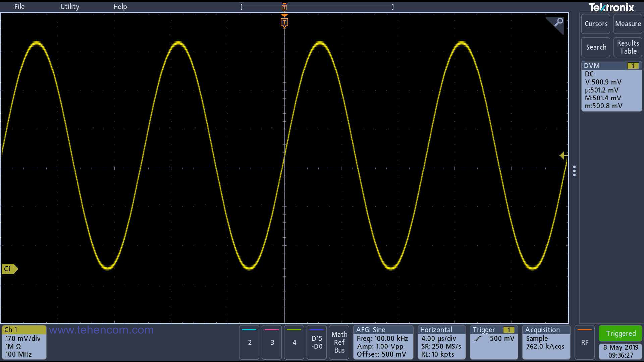The height and width of the screenshot is (362, 644).
Task: Click the Search function icon
Action: [596, 47]
